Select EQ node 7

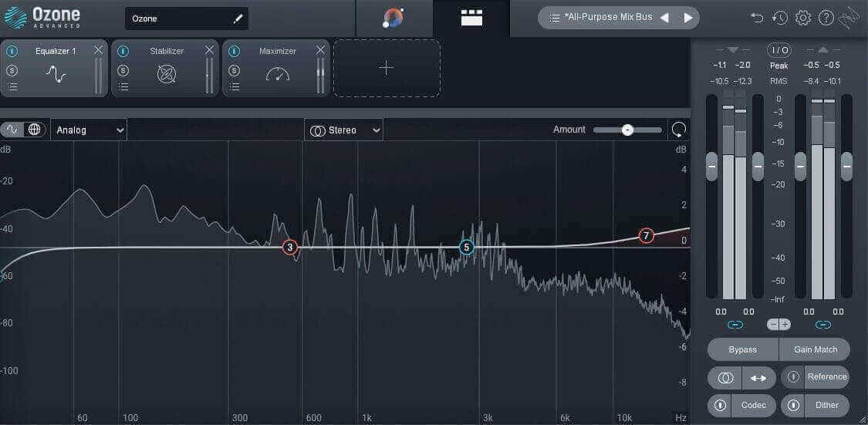(x=646, y=236)
